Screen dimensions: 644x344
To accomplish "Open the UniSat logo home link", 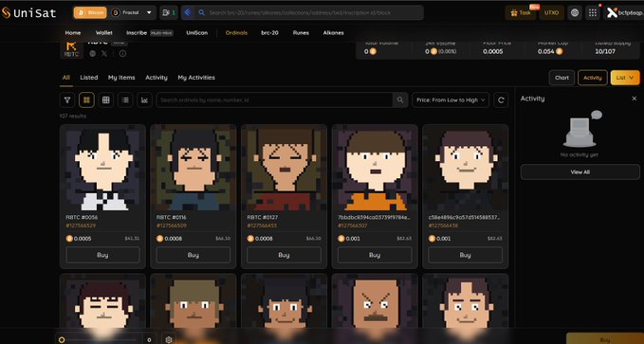I will tap(28, 12).
